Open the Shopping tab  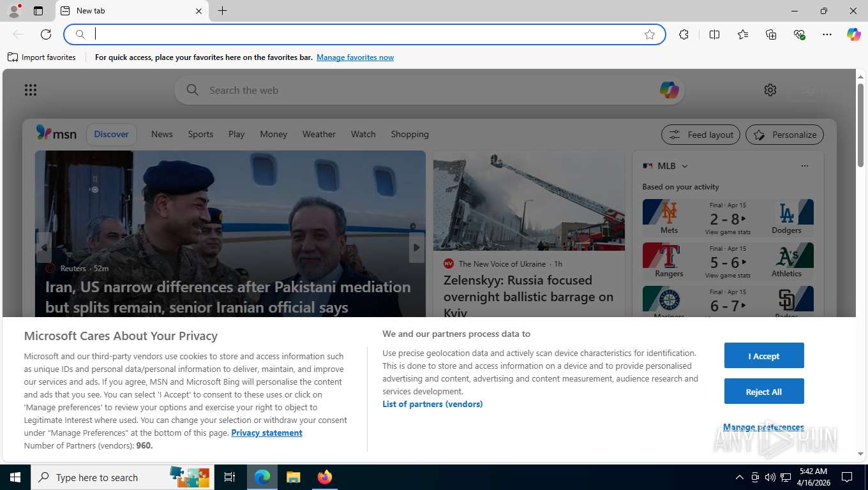(410, 134)
